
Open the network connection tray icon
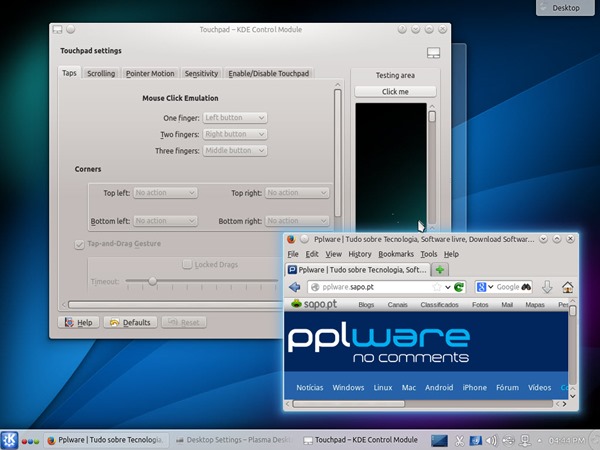click(524, 440)
